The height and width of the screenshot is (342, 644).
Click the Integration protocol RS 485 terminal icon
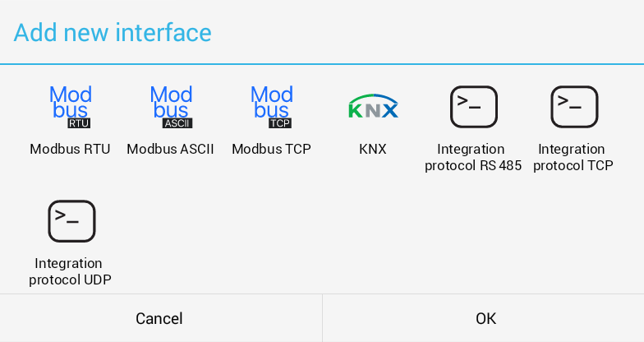474,107
